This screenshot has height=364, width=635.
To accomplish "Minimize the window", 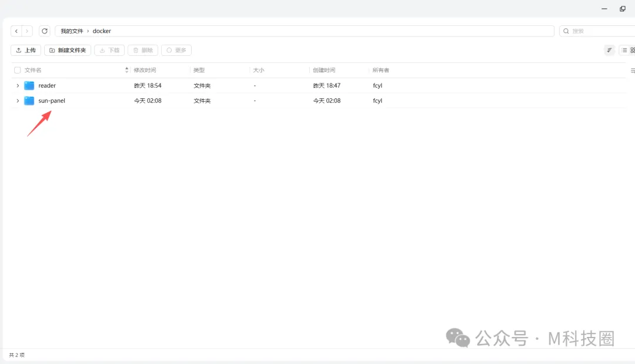I will click(x=604, y=8).
